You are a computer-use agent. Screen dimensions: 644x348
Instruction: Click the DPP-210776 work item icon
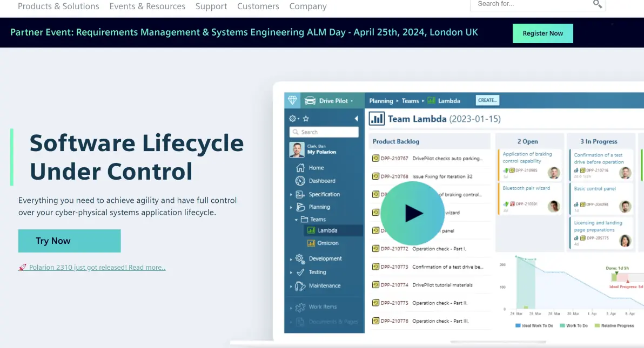(x=375, y=320)
